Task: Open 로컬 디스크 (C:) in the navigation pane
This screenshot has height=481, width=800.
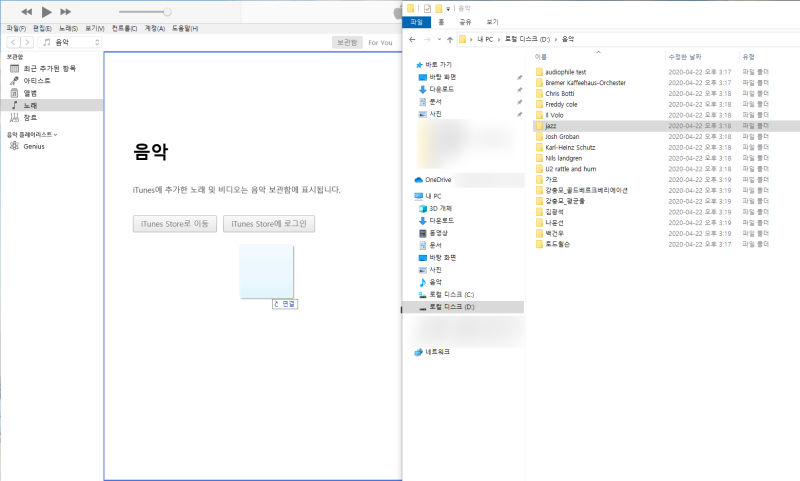Action: pos(452,295)
